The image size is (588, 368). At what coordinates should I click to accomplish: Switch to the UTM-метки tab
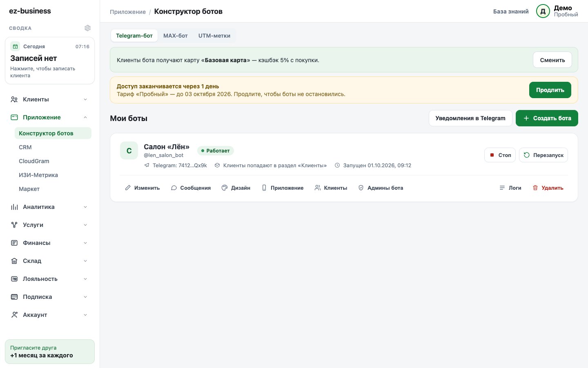(x=214, y=36)
